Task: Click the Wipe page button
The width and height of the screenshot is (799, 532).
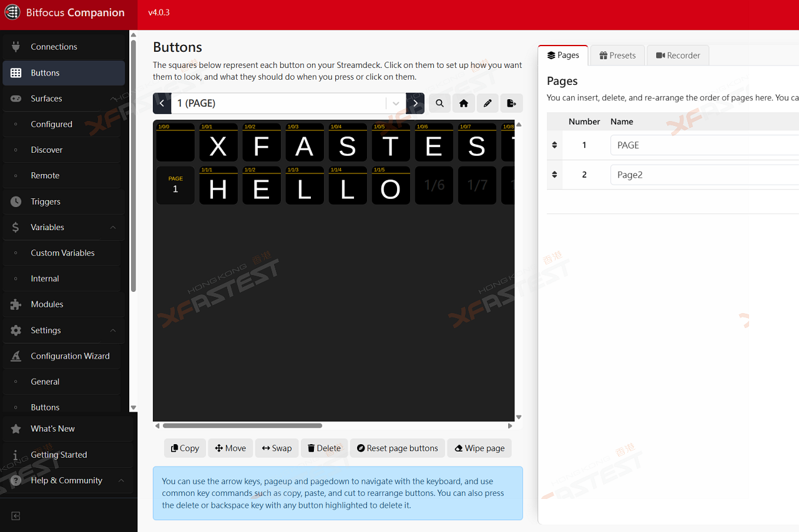Action: (x=479, y=448)
